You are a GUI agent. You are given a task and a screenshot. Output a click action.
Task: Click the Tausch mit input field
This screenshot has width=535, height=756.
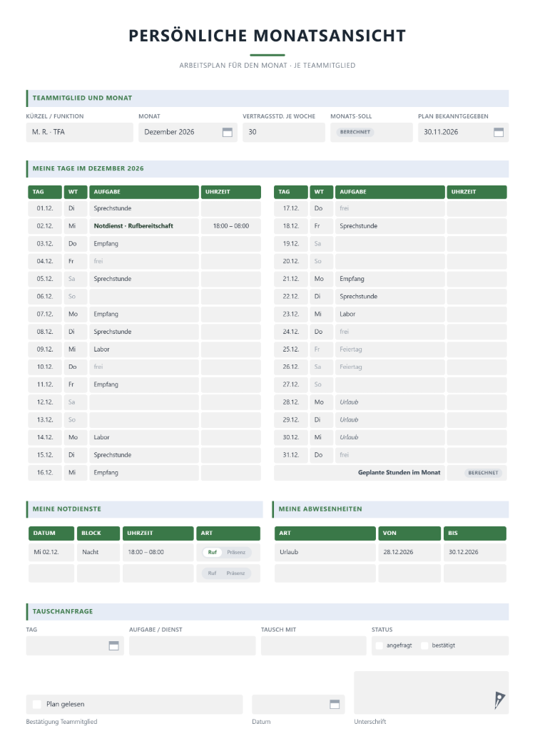click(314, 645)
